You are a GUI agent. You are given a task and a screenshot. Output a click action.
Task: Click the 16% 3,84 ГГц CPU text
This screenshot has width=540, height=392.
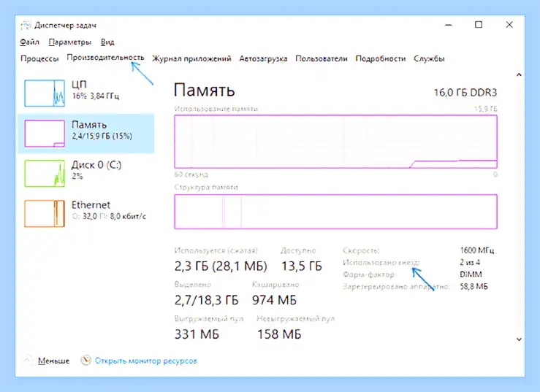coord(96,96)
